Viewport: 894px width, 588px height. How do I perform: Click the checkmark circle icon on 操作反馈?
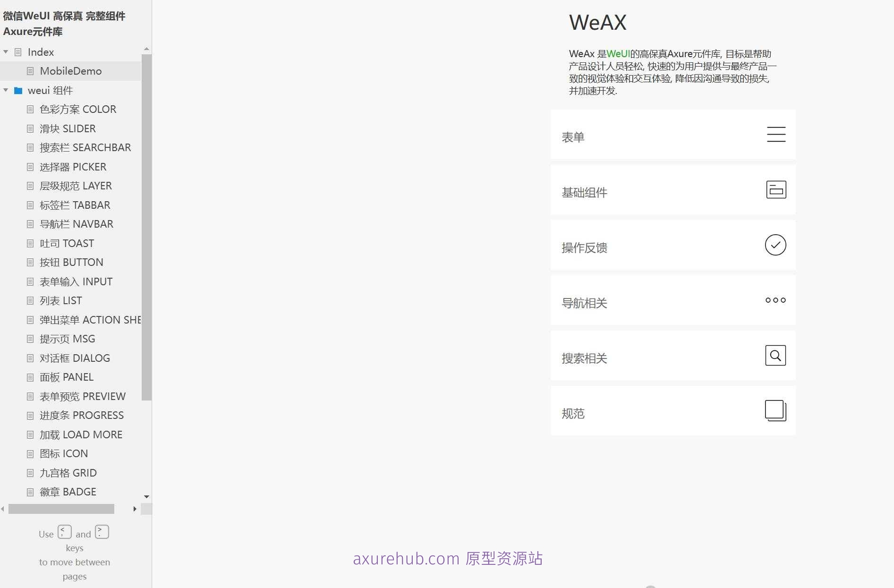point(775,245)
